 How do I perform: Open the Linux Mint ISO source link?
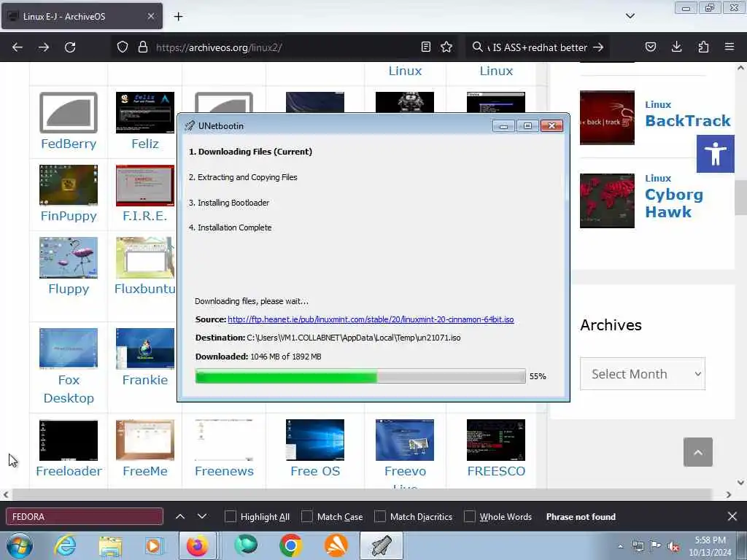point(371,319)
